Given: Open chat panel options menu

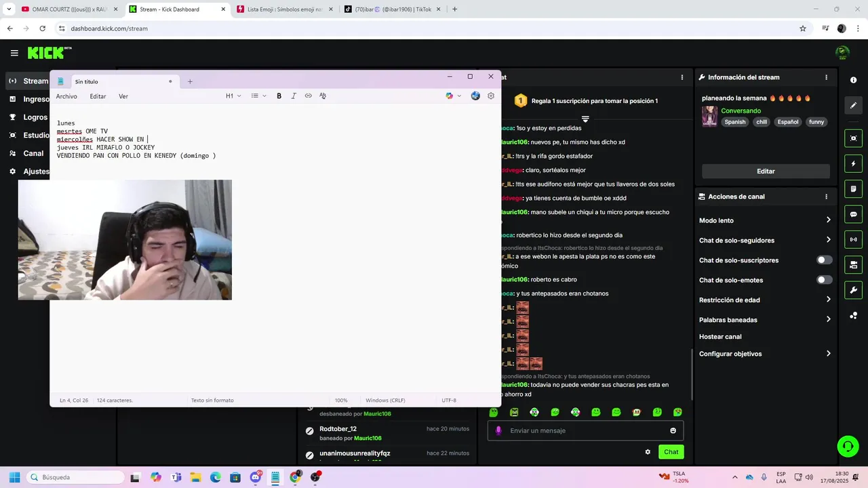Looking at the screenshot, I should pyautogui.click(x=682, y=77).
